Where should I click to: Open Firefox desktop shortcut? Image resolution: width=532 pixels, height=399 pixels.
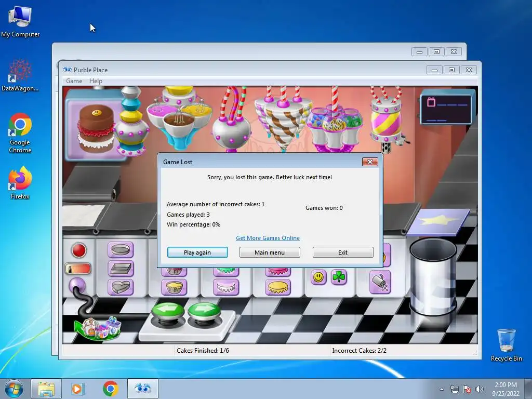(20, 183)
